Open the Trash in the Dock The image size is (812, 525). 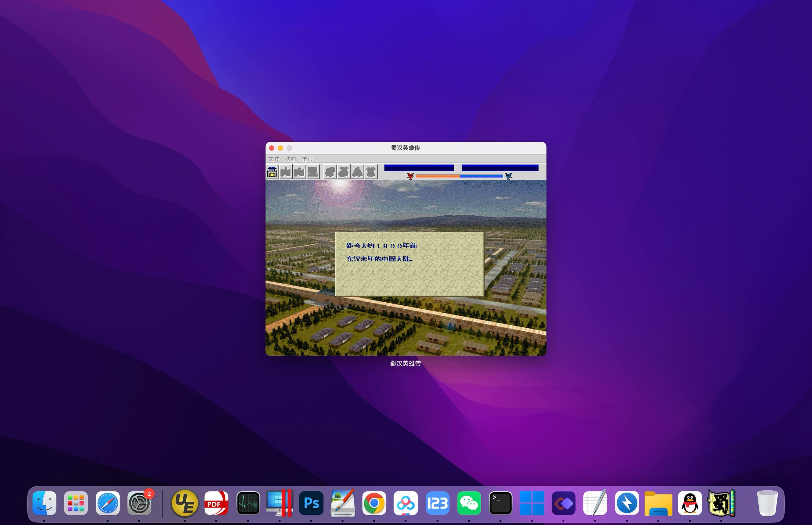click(767, 503)
